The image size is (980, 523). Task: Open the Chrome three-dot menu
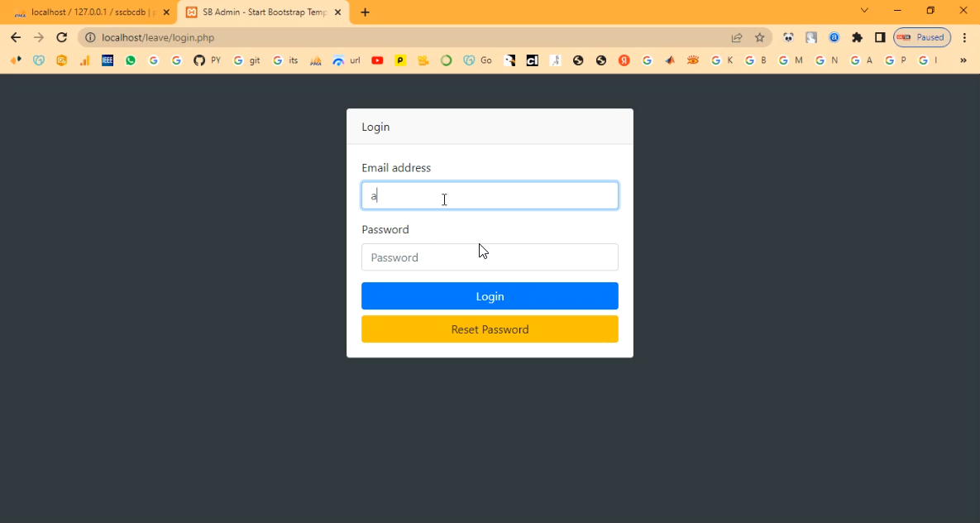(x=965, y=37)
